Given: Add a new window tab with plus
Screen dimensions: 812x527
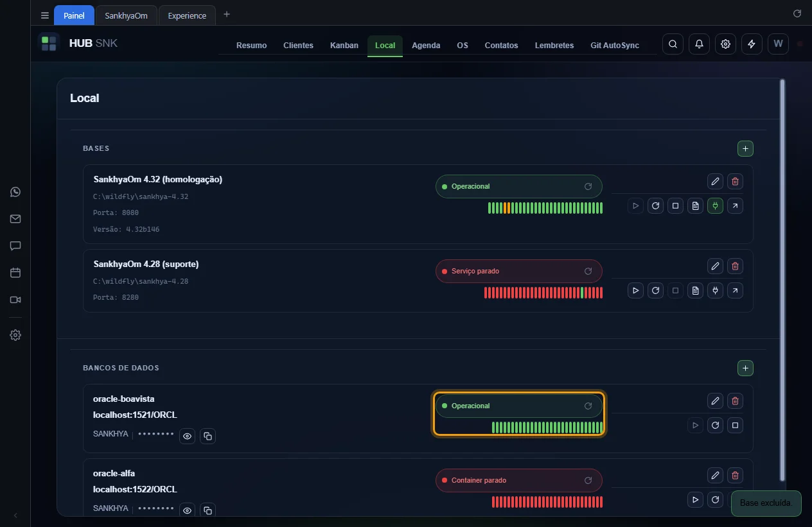Looking at the screenshot, I should click(227, 14).
